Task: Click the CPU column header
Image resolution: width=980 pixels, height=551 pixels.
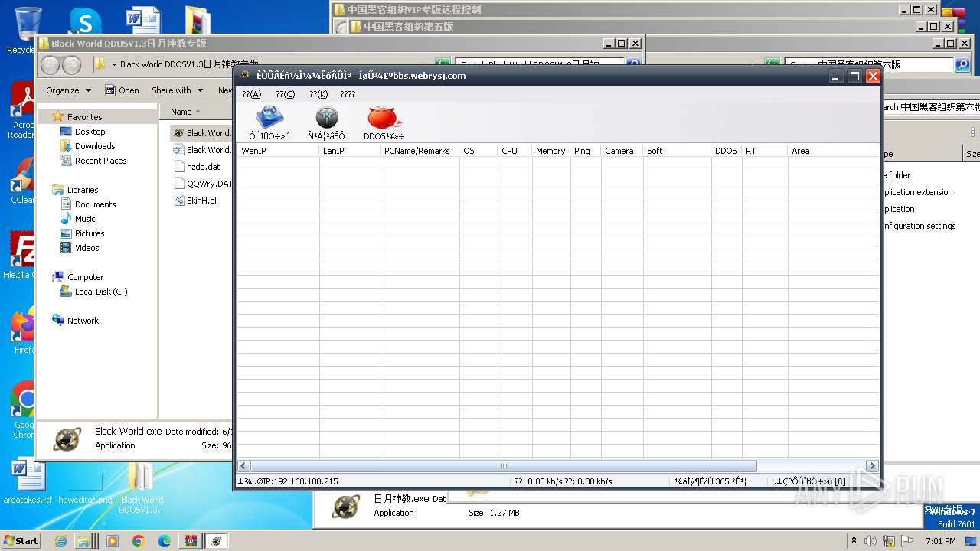Action: 514,151
